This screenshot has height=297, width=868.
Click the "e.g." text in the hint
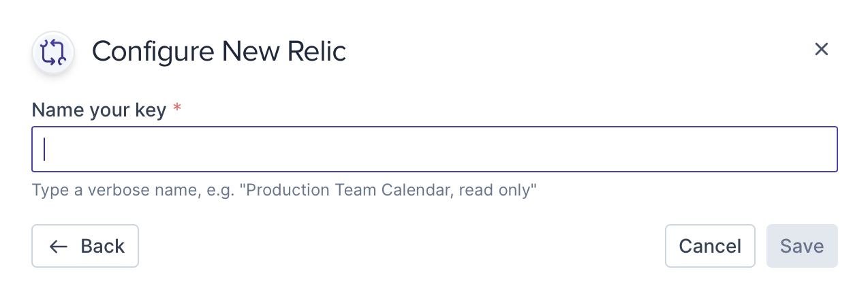tap(223, 190)
